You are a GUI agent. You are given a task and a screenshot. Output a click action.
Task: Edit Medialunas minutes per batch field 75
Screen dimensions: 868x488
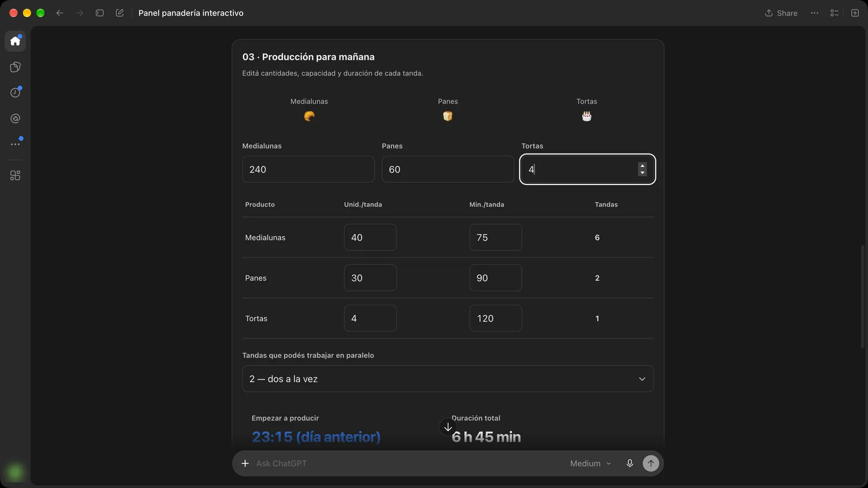click(x=495, y=237)
